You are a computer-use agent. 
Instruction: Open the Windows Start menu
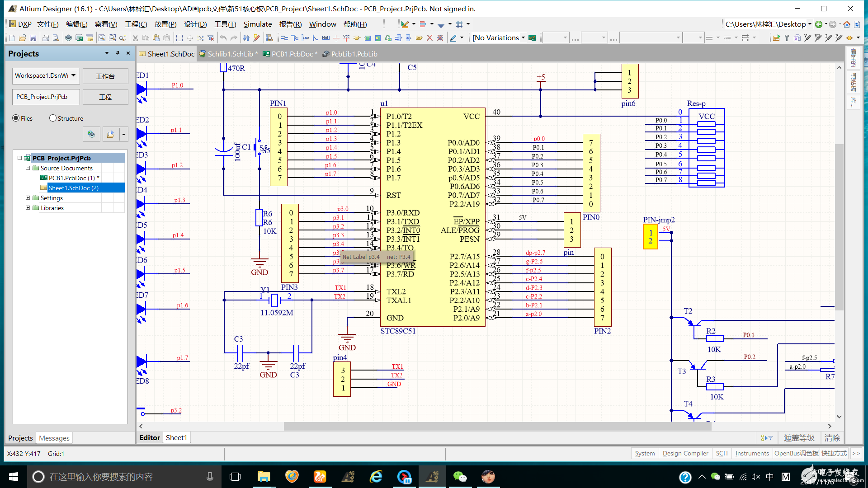click(x=14, y=477)
